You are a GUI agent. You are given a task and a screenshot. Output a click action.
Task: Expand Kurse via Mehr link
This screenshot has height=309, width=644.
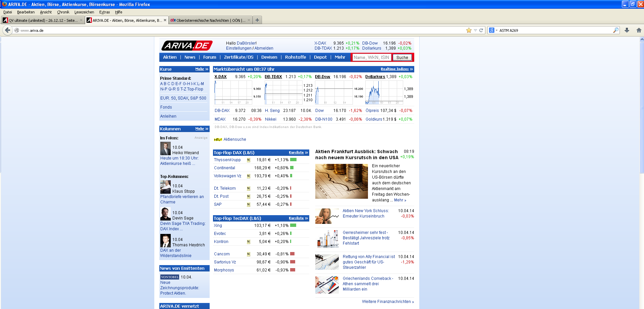coord(202,69)
